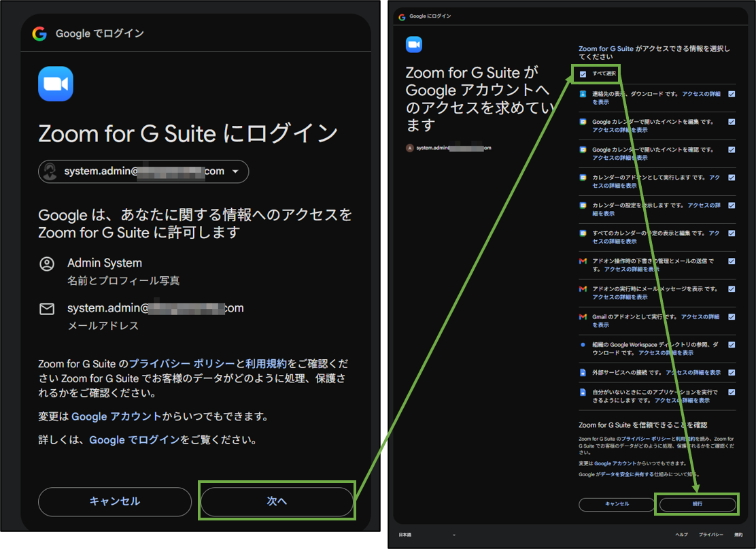Click the Gmail icon beside アドオンの実行時にメールメッセージを表示
Image resolution: width=756 pixels, height=549 pixels.
[x=583, y=289]
